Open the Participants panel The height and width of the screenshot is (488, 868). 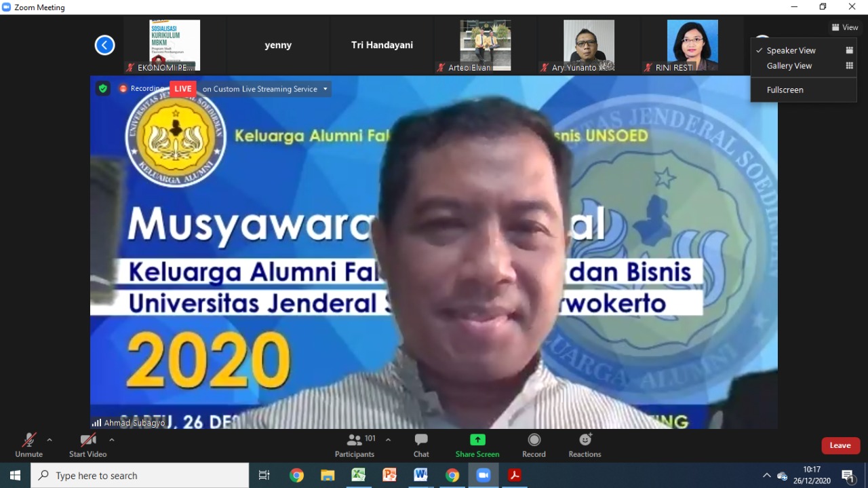(x=354, y=445)
